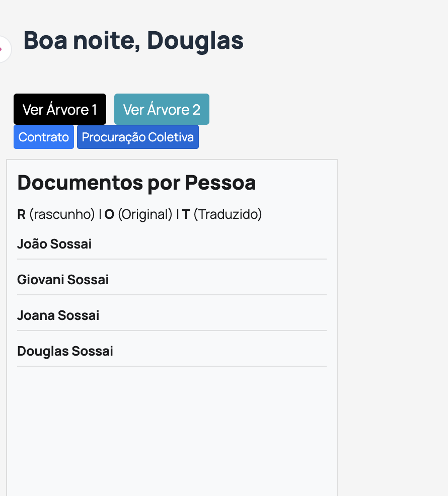448x496 pixels.
Task: Click empty area below Douglas Sossai row
Action: (x=172, y=428)
